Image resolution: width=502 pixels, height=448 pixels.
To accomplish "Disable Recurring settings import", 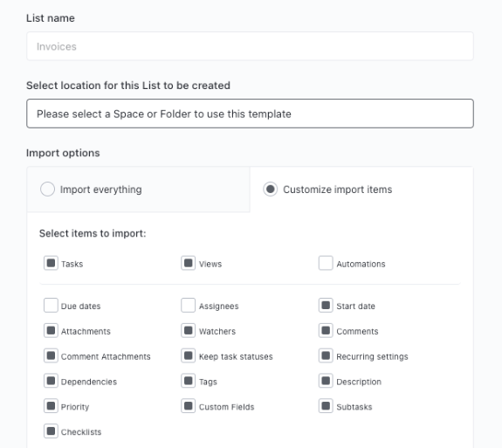I will coord(326,355).
